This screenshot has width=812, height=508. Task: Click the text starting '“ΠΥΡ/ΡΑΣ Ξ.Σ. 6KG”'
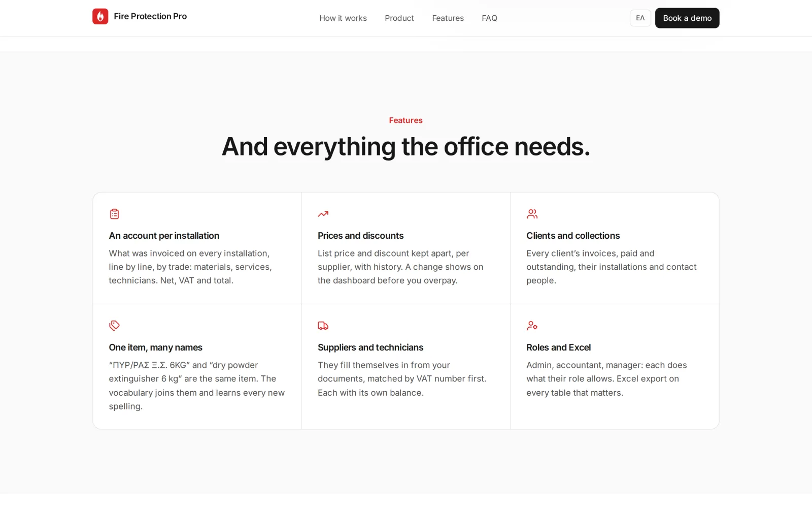tap(197, 386)
